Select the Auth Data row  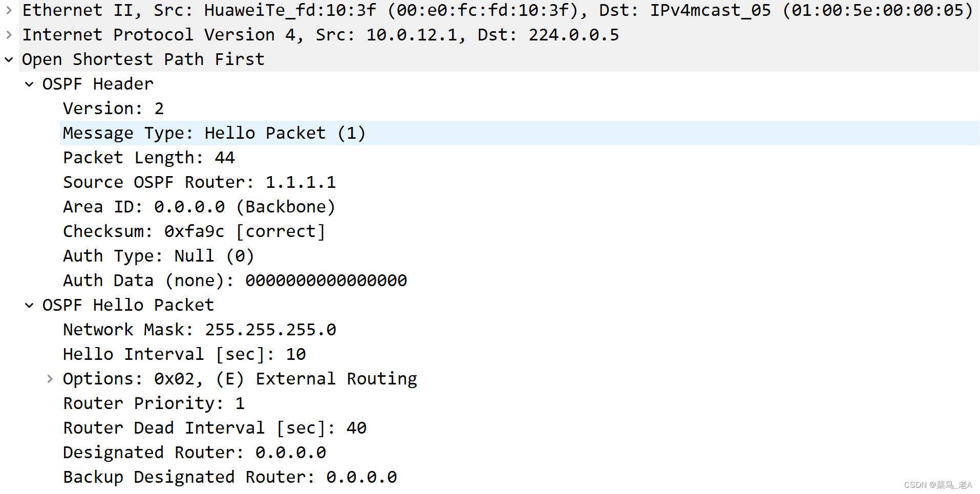click(235, 280)
